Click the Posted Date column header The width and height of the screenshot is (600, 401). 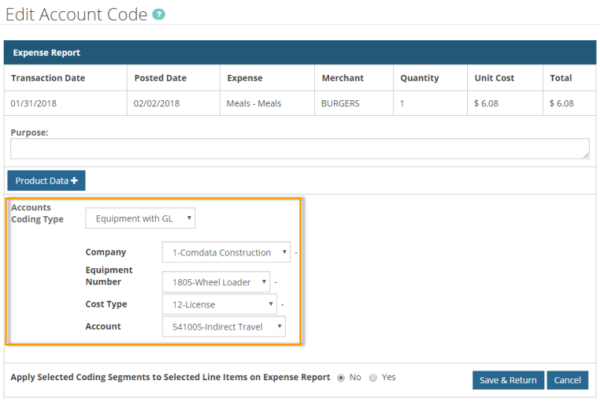click(161, 77)
